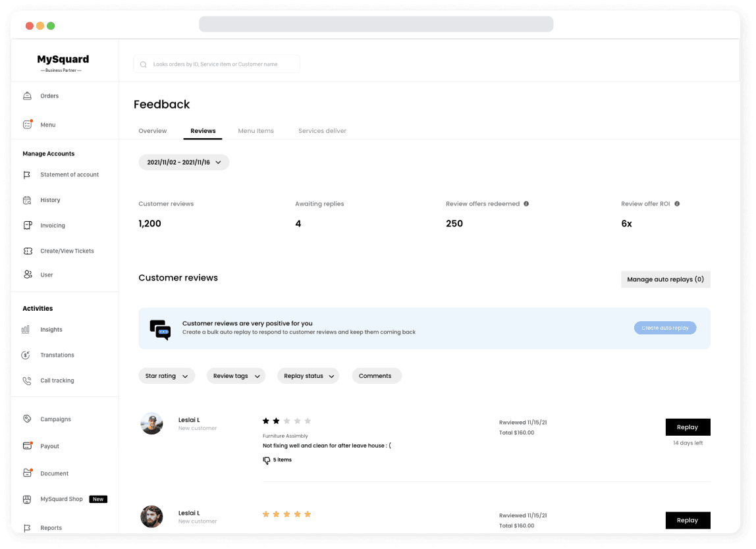Open Orders from the sidebar icon
Image resolution: width=756 pixels, height=549 pixels.
(x=27, y=96)
